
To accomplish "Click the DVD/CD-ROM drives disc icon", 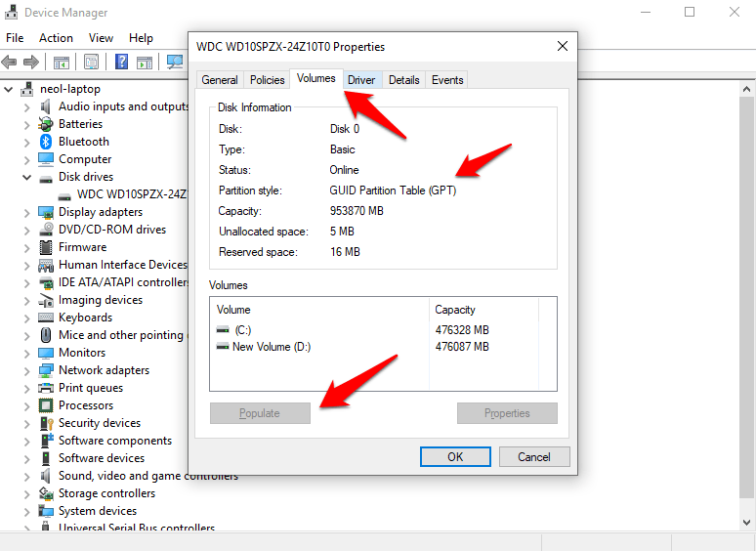I will click(46, 230).
